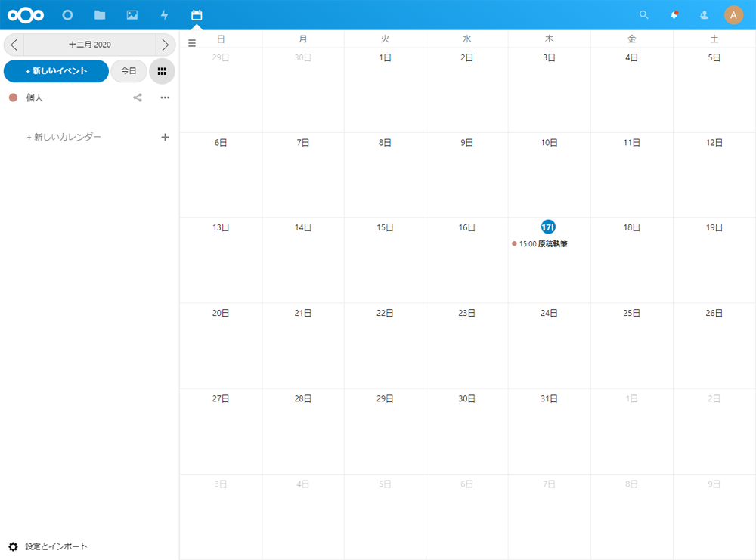Click the 31日 date number
The width and height of the screenshot is (756, 560).
point(549,398)
